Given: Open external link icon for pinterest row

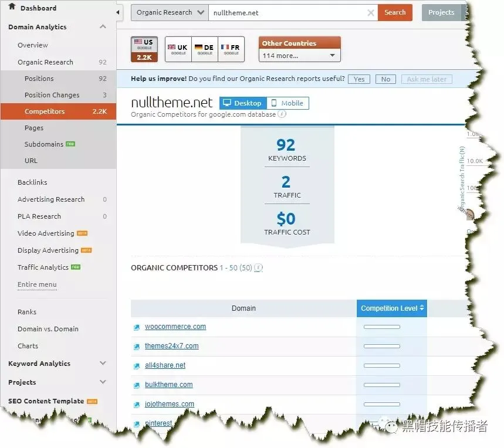Looking at the screenshot, I should point(137,424).
